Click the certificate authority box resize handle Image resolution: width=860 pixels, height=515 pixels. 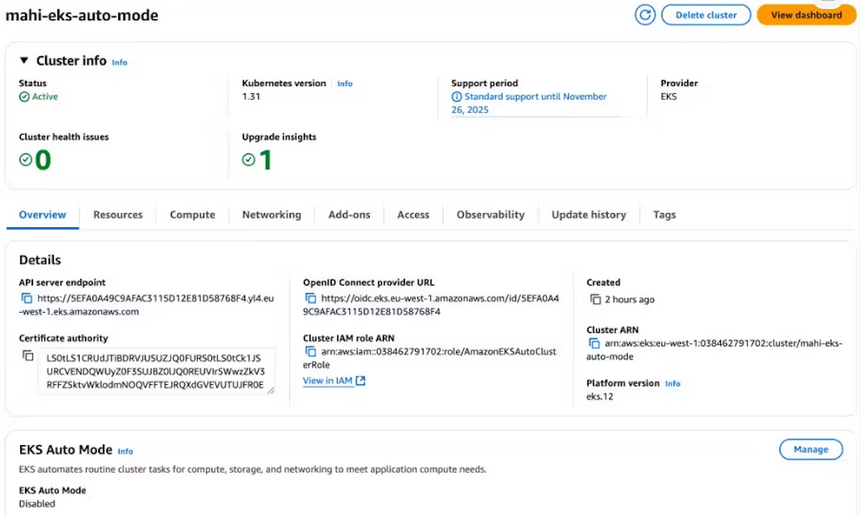pos(271,390)
